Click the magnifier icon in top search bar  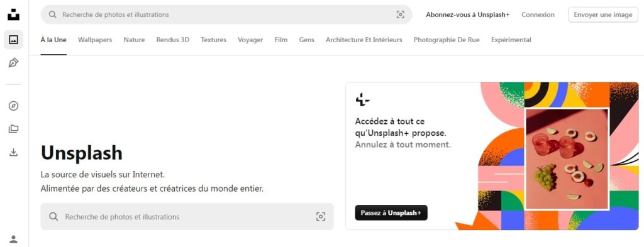point(53,14)
